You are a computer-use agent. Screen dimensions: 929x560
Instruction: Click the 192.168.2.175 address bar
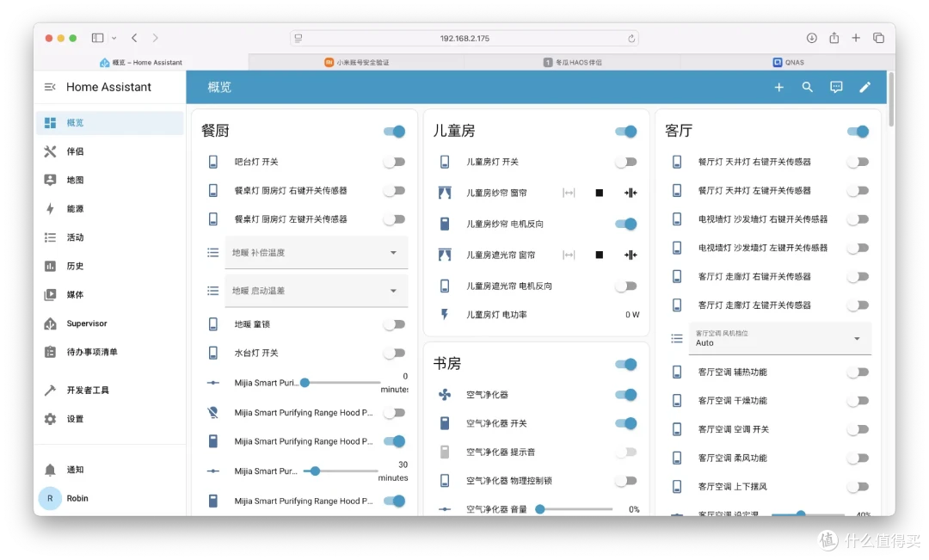point(464,39)
